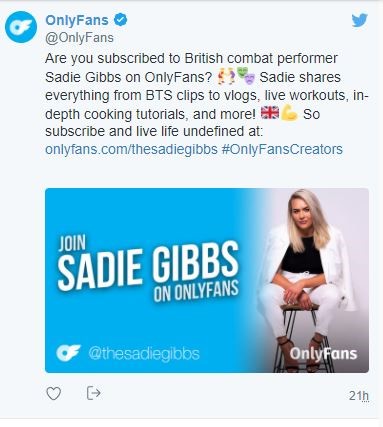Select the #OnlyFansCreators hashtag
Screen dimensions: 383x427
pyautogui.click(x=282, y=149)
